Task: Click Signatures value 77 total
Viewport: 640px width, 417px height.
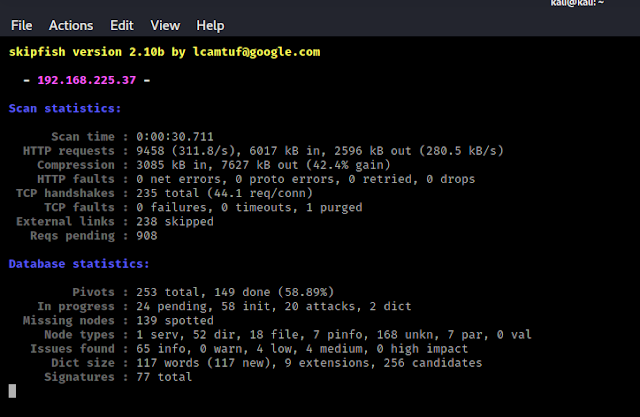Action: click(164, 377)
